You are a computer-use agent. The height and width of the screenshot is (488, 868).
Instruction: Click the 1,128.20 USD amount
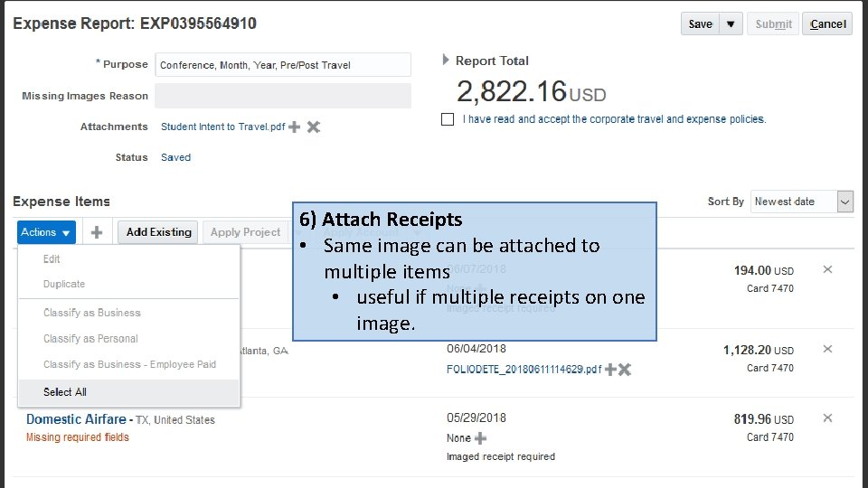759,351
